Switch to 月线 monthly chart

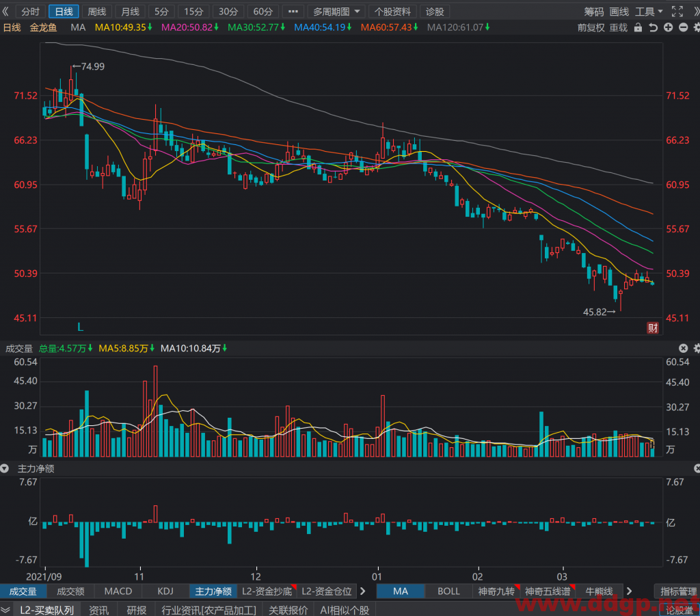click(x=131, y=12)
